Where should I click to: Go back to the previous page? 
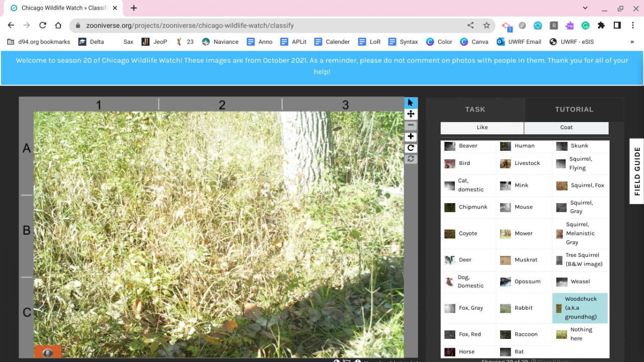tap(11, 25)
